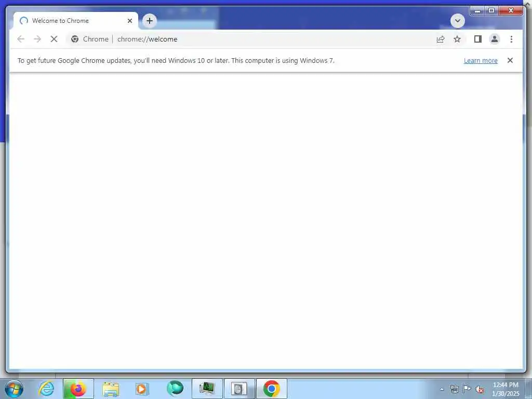Open the side panel
The width and height of the screenshot is (532, 399).
point(478,39)
